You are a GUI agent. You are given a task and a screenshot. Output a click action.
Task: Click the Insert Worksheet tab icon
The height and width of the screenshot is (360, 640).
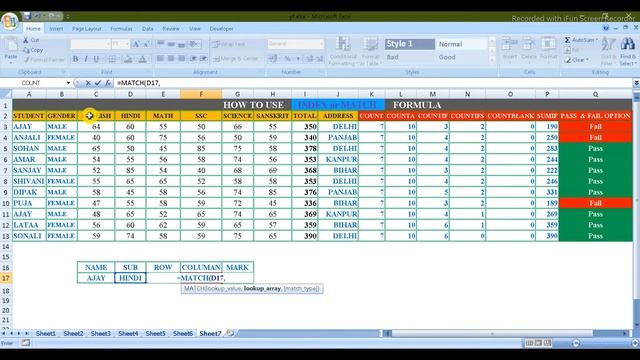(230, 333)
